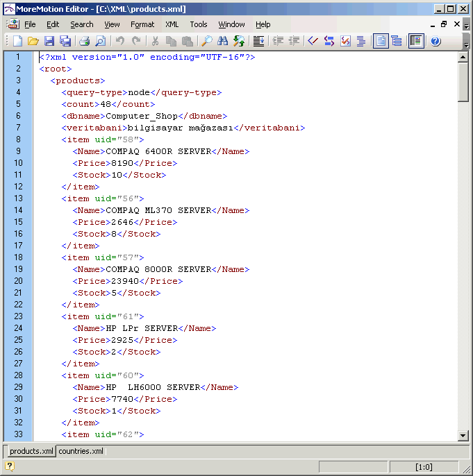Paste from clipboard
The image size is (473, 476).
click(x=188, y=41)
